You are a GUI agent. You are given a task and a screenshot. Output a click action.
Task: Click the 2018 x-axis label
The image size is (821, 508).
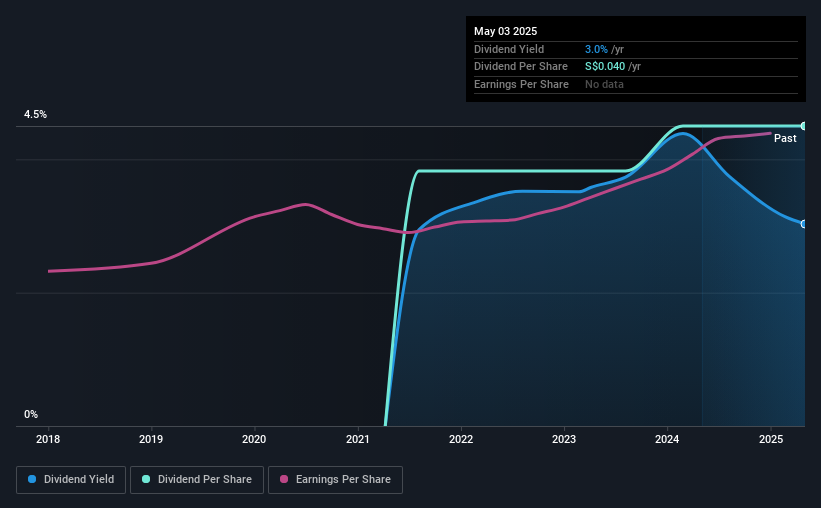pos(48,439)
